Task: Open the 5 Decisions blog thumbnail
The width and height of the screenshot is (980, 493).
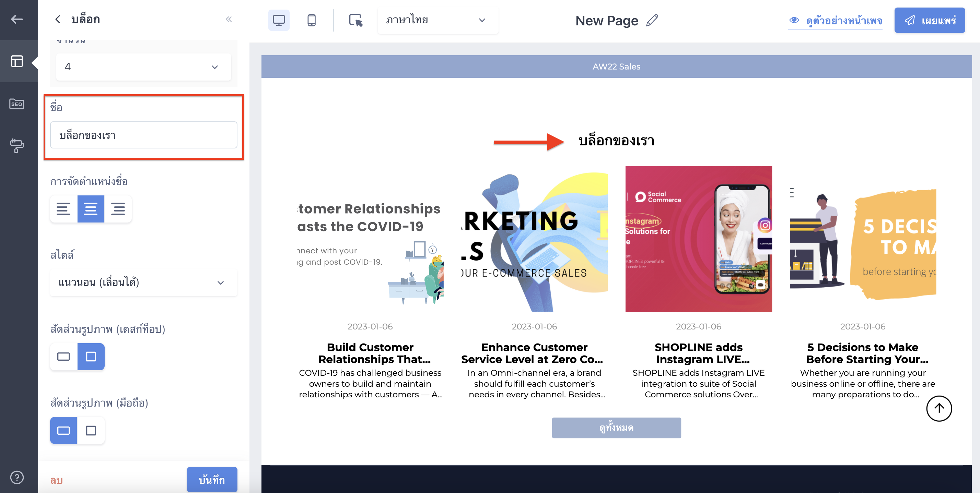Action: point(863,239)
